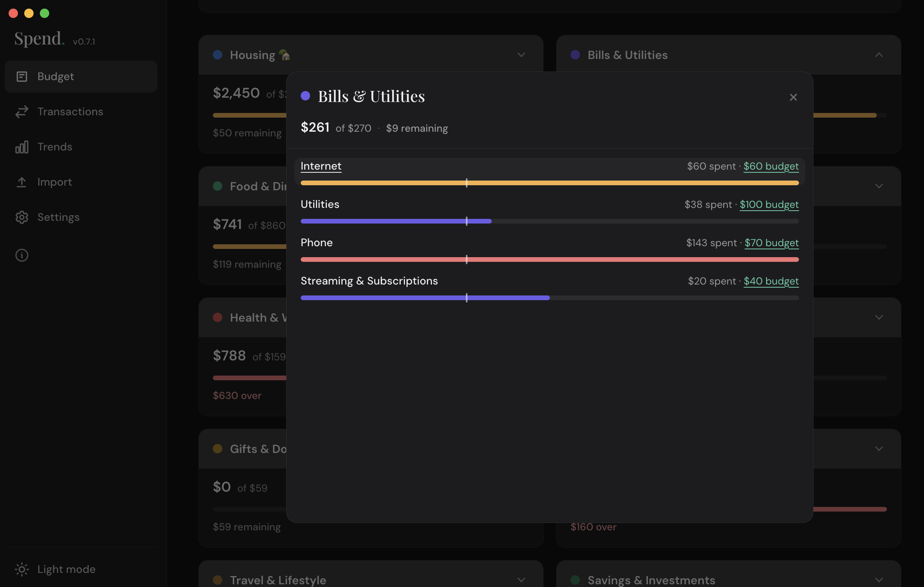924x587 pixels.
Task: Edit the $100 budget for Utilities
Action: point(769,204)
